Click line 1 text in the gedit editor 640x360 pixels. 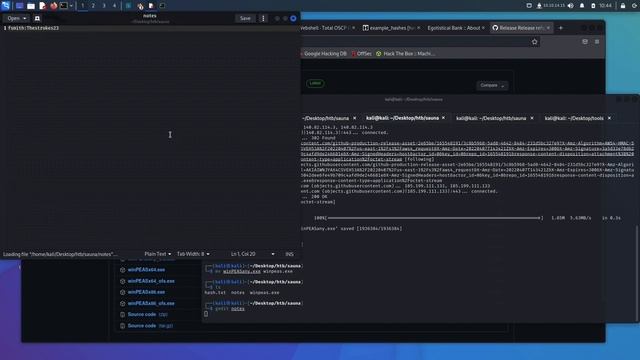click(33, 28)
